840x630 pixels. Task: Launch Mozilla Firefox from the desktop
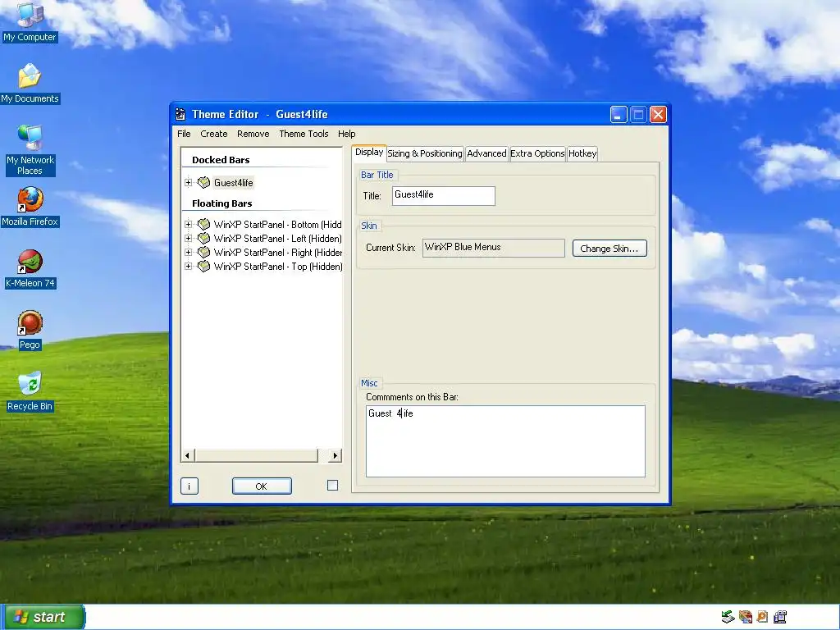(30, 207)
